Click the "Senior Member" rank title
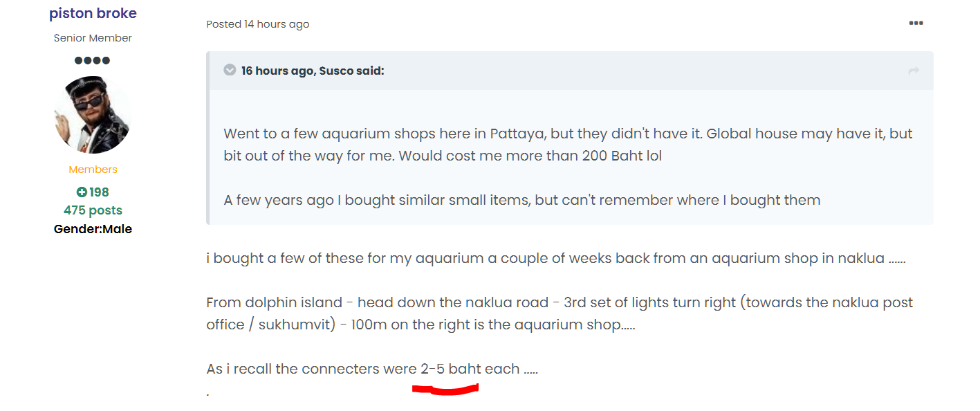The width and height of the screenshot is (980, 411). [93, 38]
